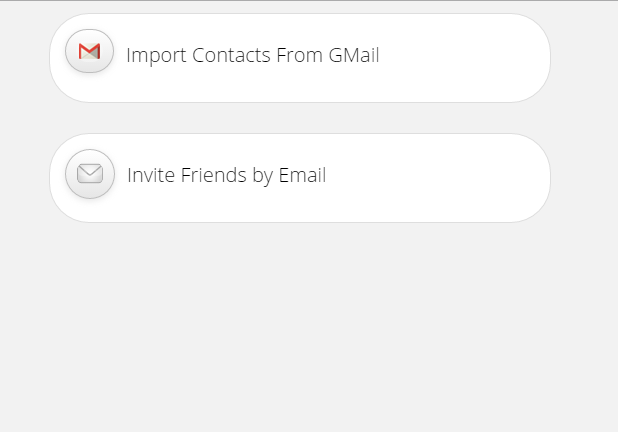The image size is (618, 432).
Task: Tap the circular Gmail logo badge
Action: (x=89, y=52)
